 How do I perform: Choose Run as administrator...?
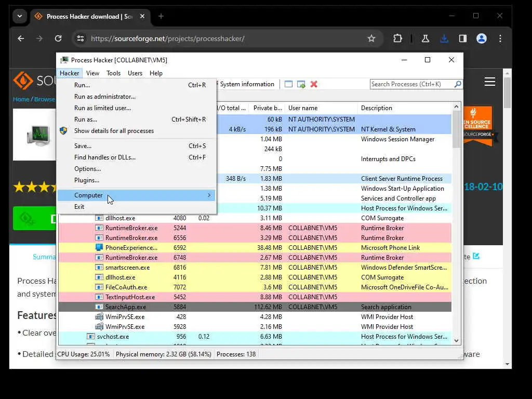(137, 96)
